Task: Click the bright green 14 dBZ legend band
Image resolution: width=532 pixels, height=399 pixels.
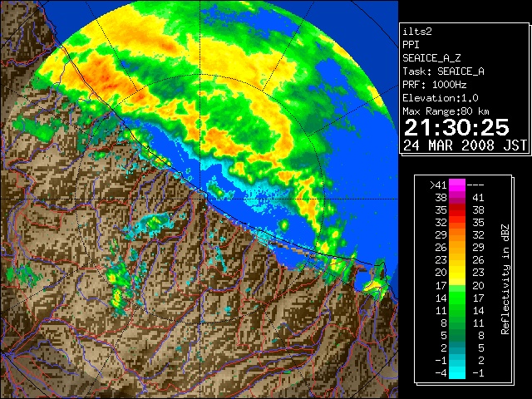Action: (x=457, y=298)
